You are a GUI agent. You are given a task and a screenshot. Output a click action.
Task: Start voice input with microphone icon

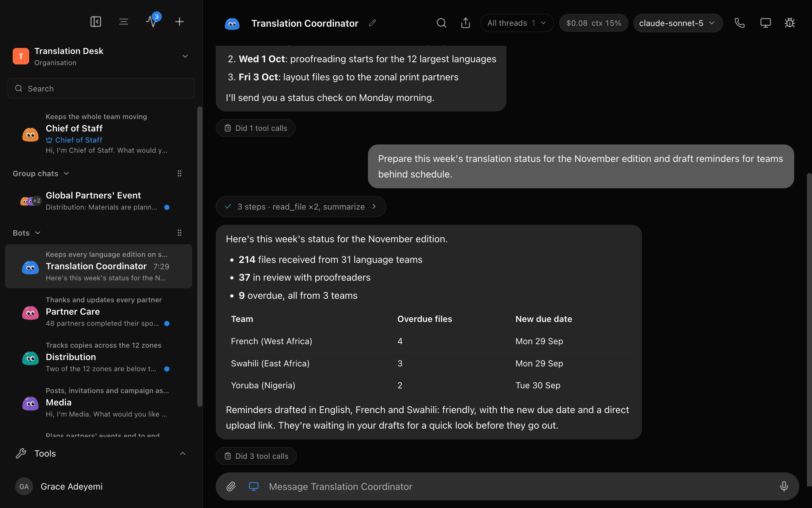click(x=784, y=486)
